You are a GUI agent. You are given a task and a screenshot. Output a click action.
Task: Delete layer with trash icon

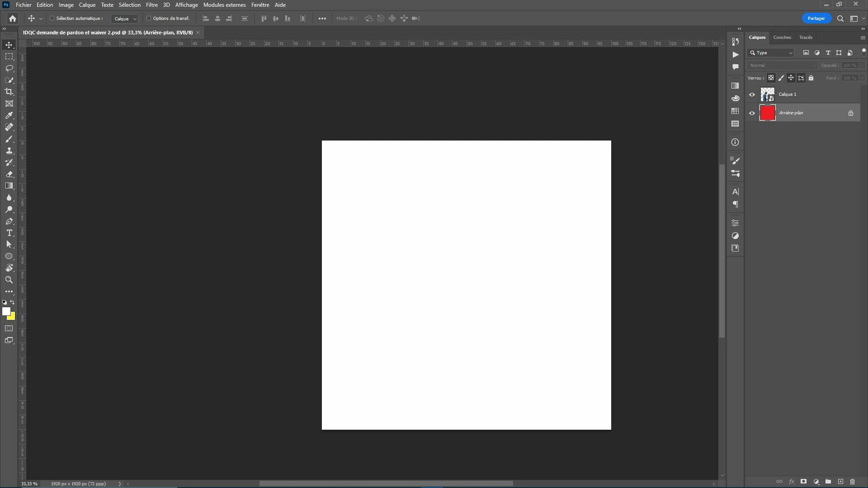(x=852, y=482)
